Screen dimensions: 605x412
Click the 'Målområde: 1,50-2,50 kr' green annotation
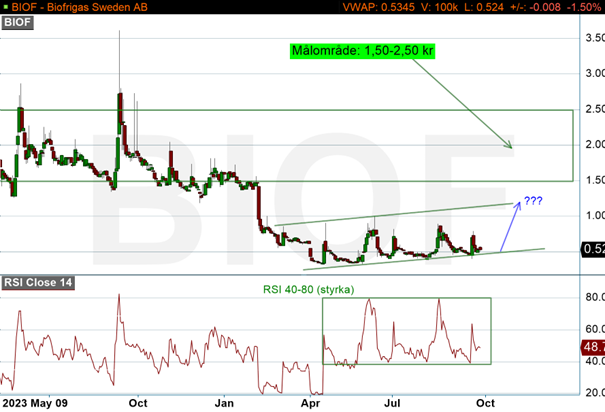362,50
